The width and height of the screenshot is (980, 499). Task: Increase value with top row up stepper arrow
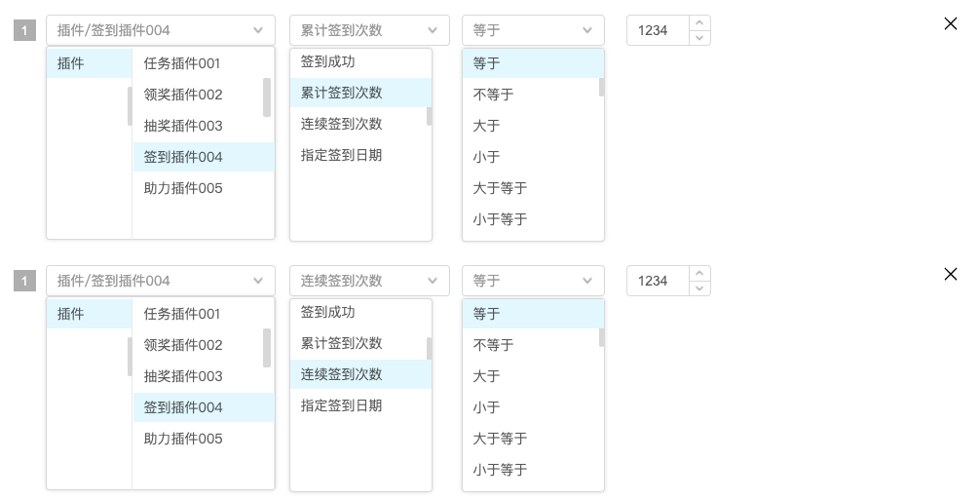tap(699, 23)
